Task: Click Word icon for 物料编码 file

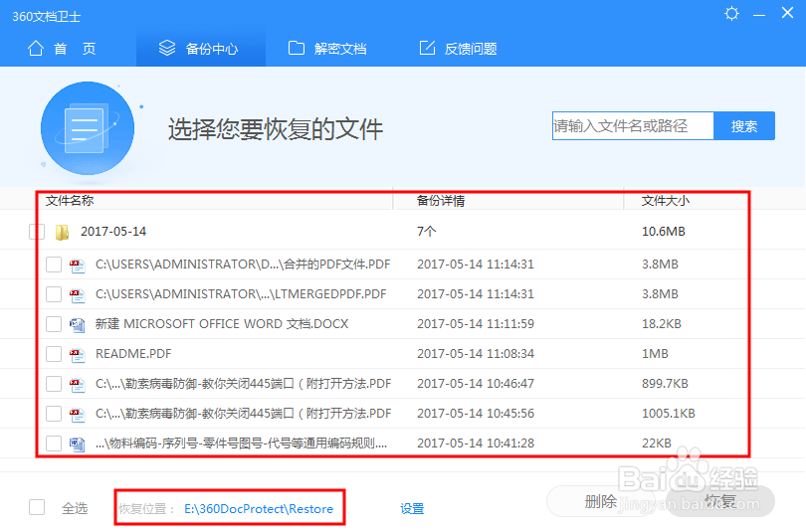Action: pos(77,443)
